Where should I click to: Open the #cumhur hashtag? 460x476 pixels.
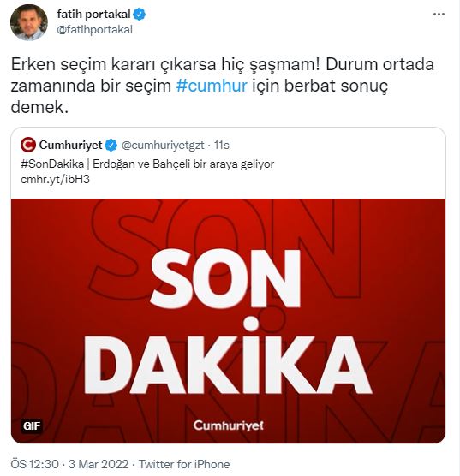pyautogui.click(x=212, y=86)
